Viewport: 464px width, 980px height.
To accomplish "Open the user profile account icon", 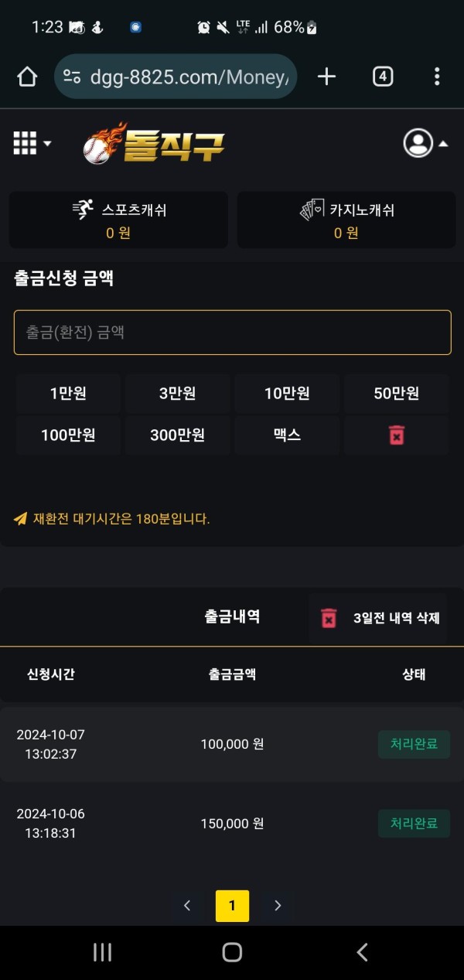I will [418, 143].
